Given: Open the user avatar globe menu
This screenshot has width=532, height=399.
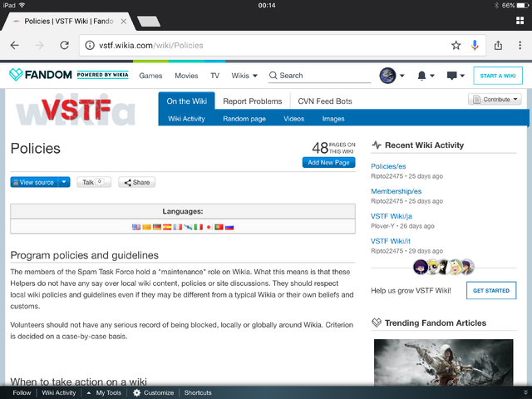Looking at the screenshot, I should (x=392, y=76).
